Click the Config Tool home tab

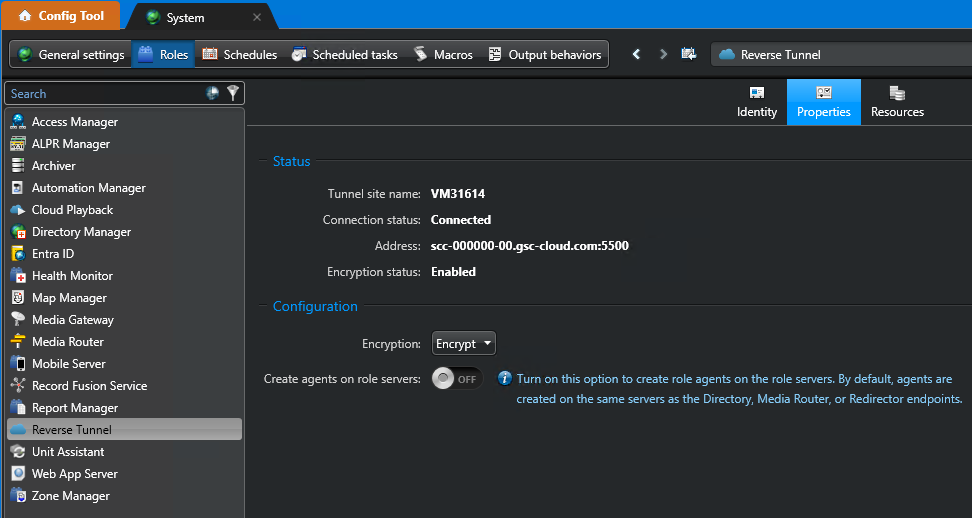(x=60, y=16)
